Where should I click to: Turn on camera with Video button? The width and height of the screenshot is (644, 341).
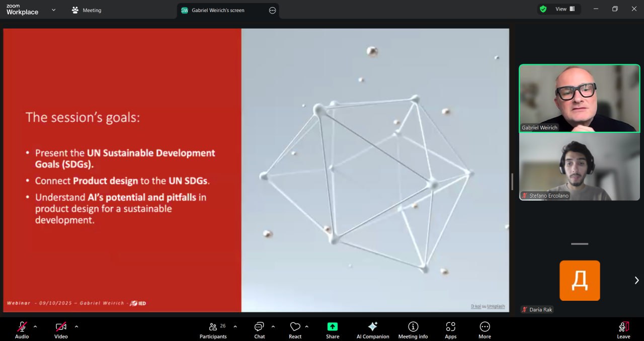point(61,329)
